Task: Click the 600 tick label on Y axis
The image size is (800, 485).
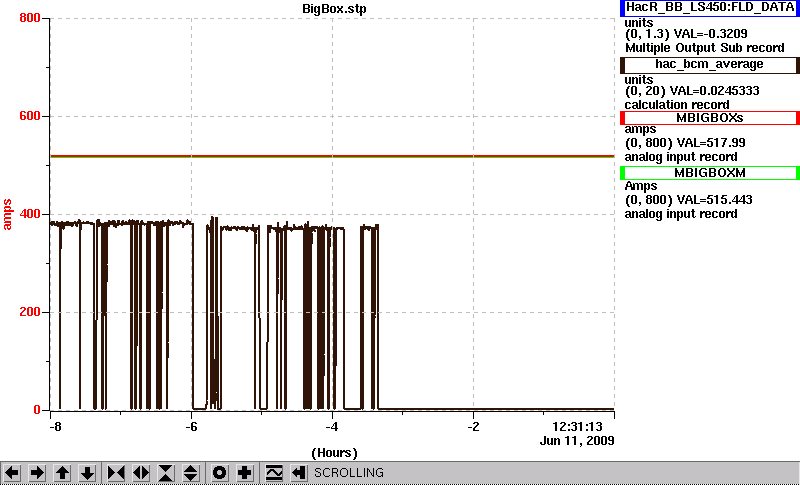Action: point(30,116)
